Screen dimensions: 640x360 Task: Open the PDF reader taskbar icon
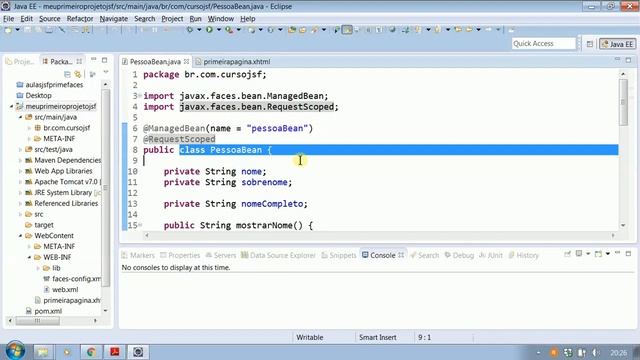coord(114,351)
